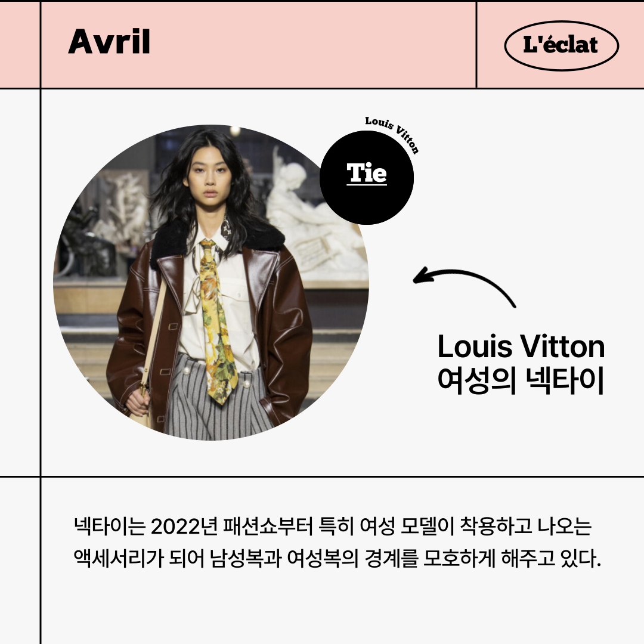The image size is (644, 644).
Task: Click the black Tie circle badge
Action: (x=366, y=178)
